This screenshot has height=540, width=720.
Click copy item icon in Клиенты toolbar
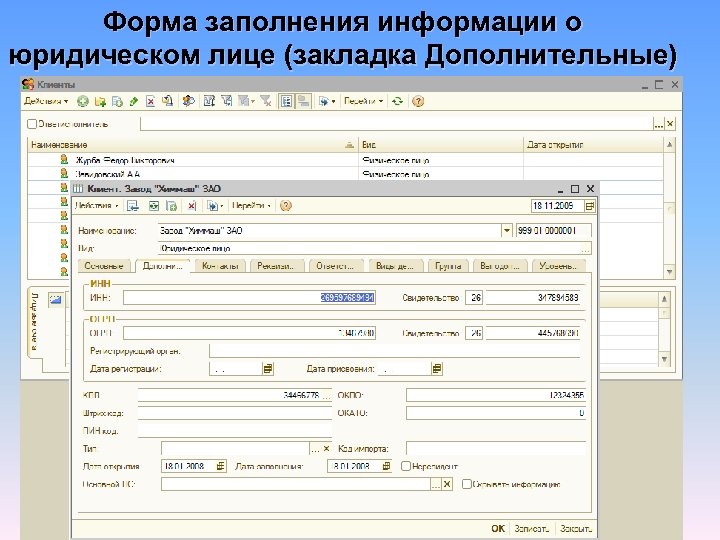coord(117,101)
